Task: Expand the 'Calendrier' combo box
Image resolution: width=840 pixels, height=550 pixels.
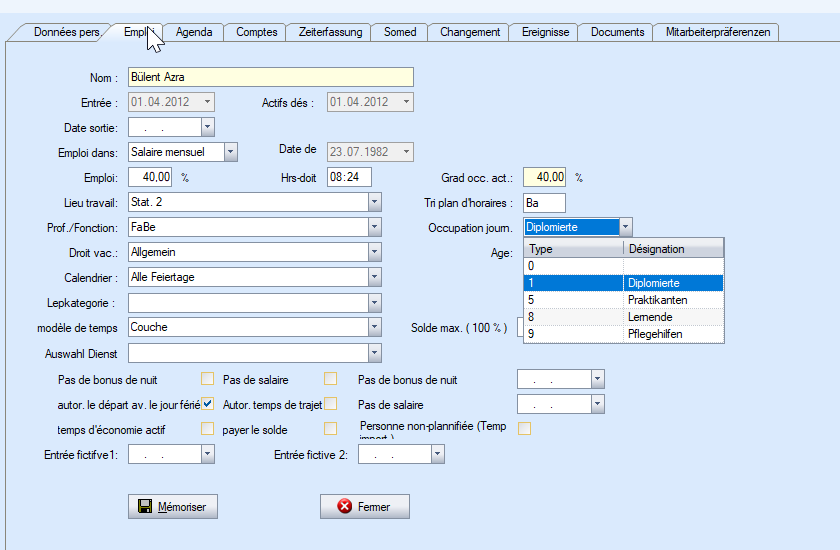Action: pyautogui.click(x=375, y=277)
